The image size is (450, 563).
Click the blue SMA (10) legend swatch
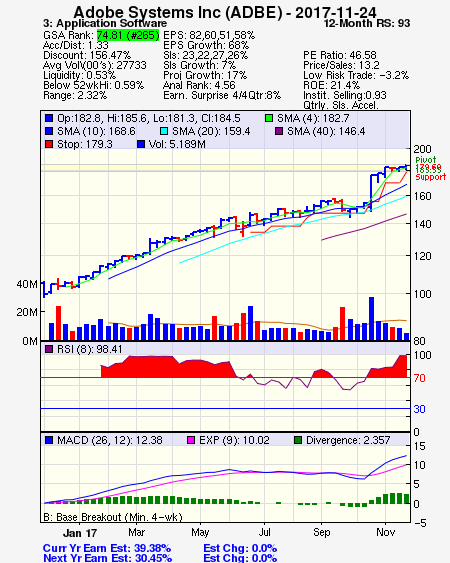(49, 131)
